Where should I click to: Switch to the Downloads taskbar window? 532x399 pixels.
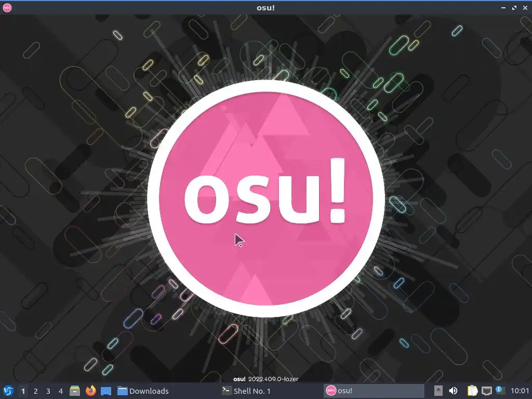click(166, 391)
